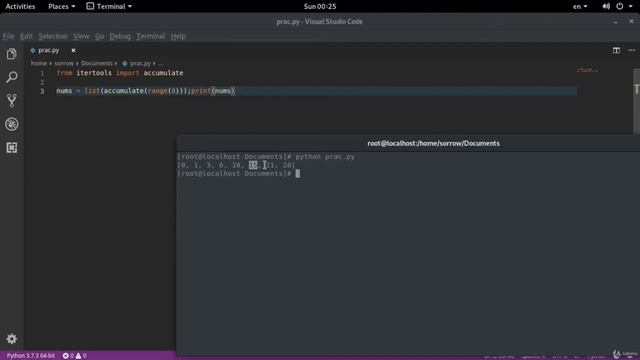Open the Help menu
Image resolution: width=640 pixels, height=360 pixels.
click(x=178, y=36)
